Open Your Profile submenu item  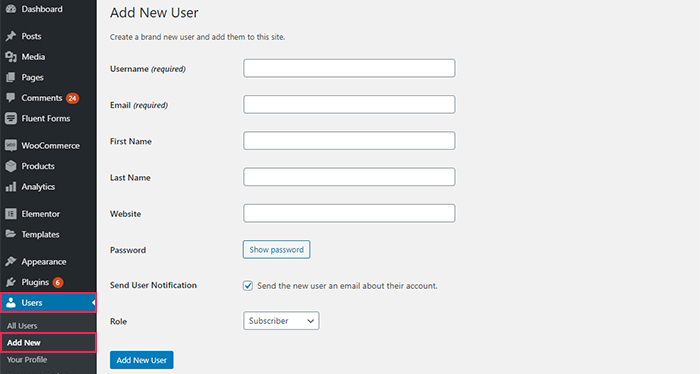(27, 360)
